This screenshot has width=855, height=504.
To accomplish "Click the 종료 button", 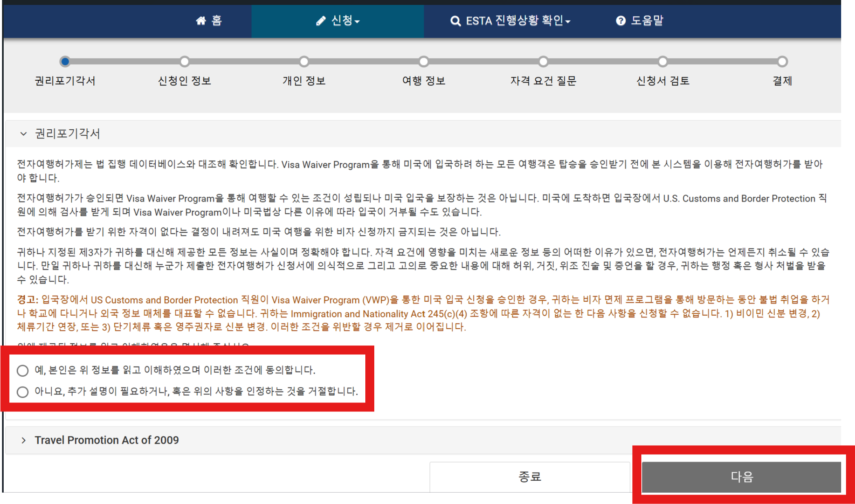I will point(529,475).
